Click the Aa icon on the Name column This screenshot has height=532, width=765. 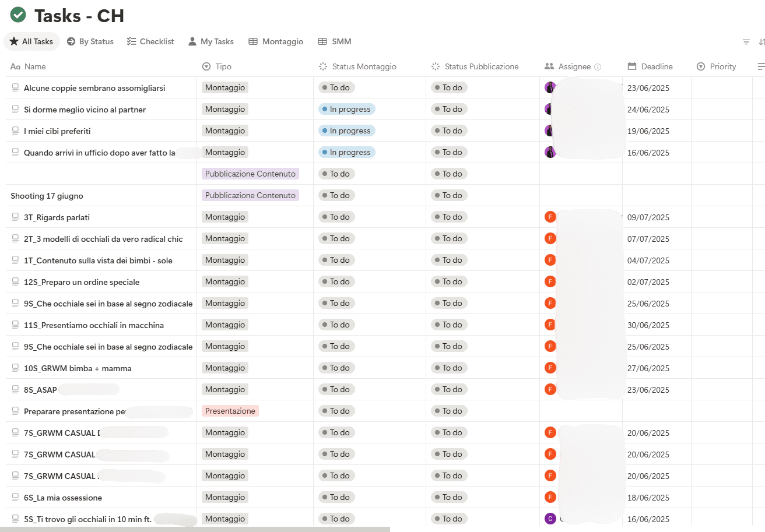tap(15, 66)
